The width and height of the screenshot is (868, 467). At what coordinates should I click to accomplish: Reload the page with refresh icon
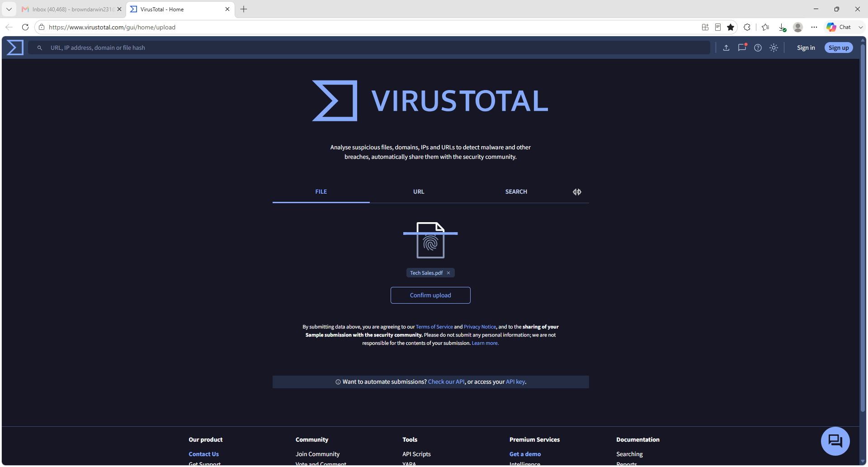[25, 27]
